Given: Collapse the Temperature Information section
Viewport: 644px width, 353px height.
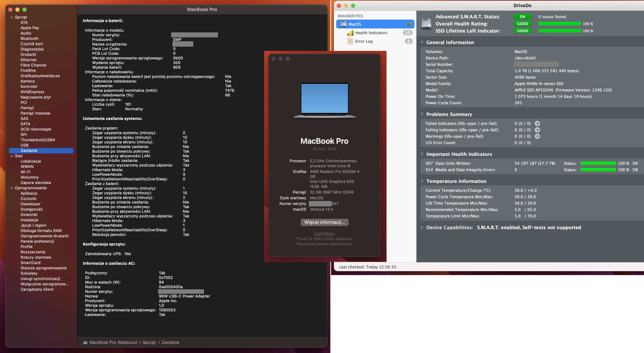Looking at the screenshot, I should coord(422,181).
